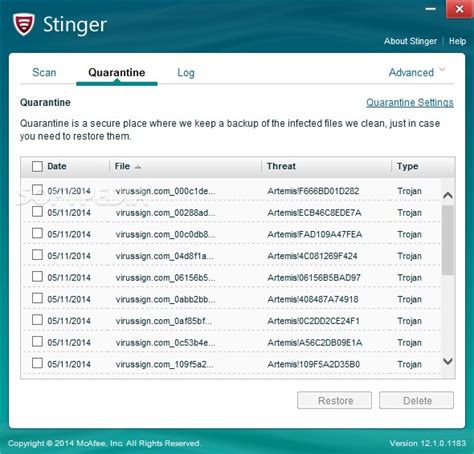
Task: Click the scroll down arrow in list
Action: tap(448, 361)
